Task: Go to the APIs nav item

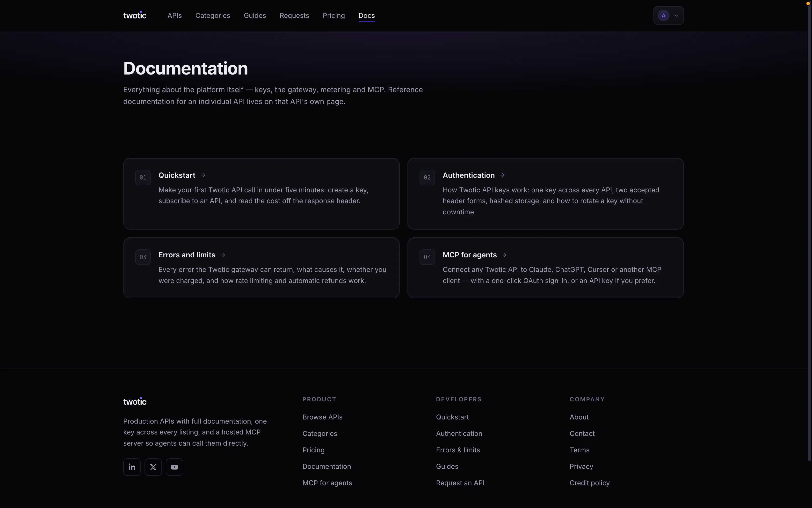Action: (174, 15)
